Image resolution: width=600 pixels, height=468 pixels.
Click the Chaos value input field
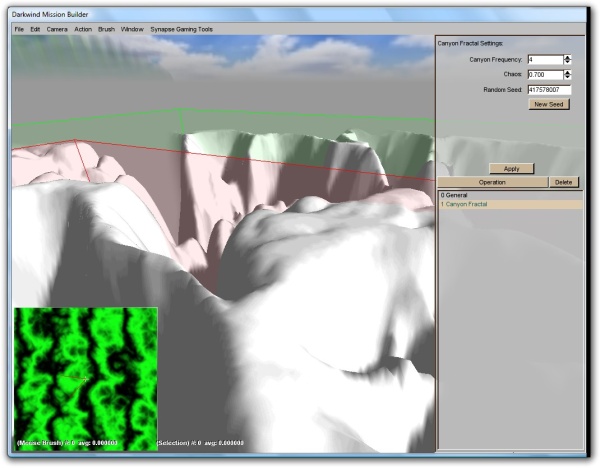coord(544,75)
